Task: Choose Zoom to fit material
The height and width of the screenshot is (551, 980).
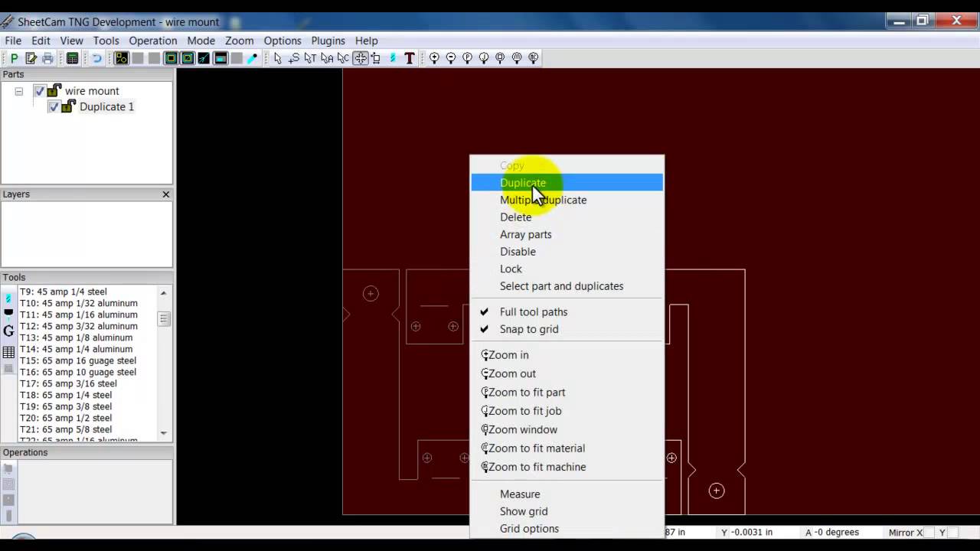Action: [566, 448]
